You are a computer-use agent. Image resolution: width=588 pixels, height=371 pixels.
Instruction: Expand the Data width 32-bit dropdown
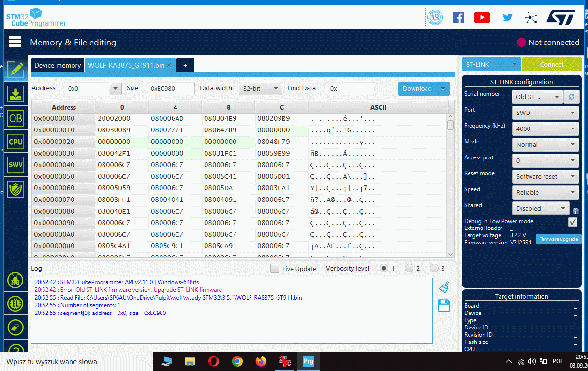(x=261, y=88)
